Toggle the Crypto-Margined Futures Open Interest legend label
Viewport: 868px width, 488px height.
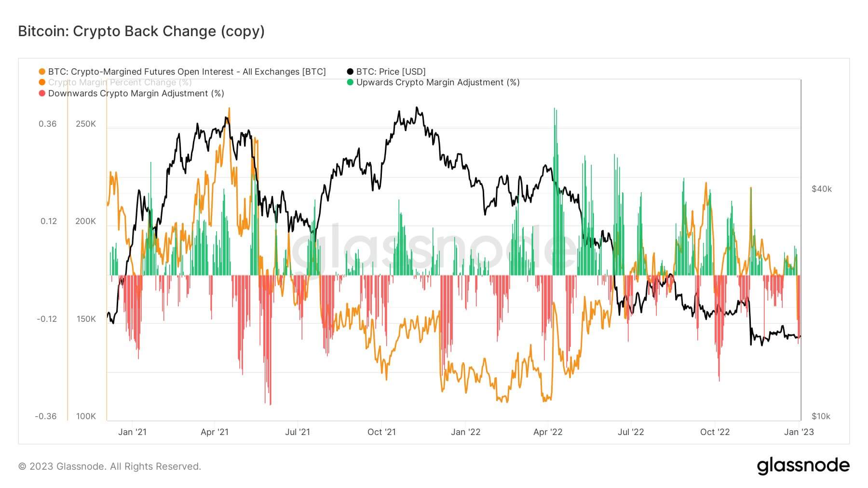187,72
